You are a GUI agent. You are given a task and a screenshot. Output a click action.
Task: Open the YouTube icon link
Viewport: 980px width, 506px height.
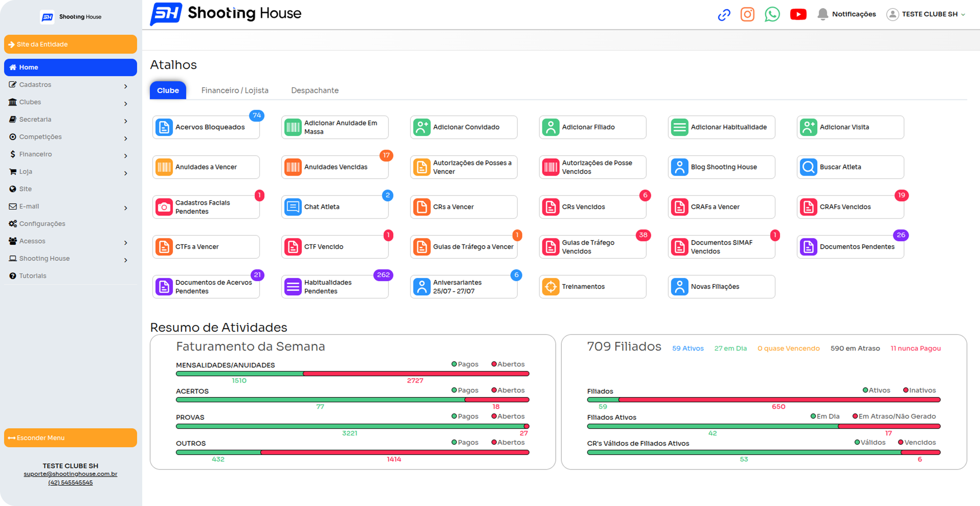tap(798, 14)
